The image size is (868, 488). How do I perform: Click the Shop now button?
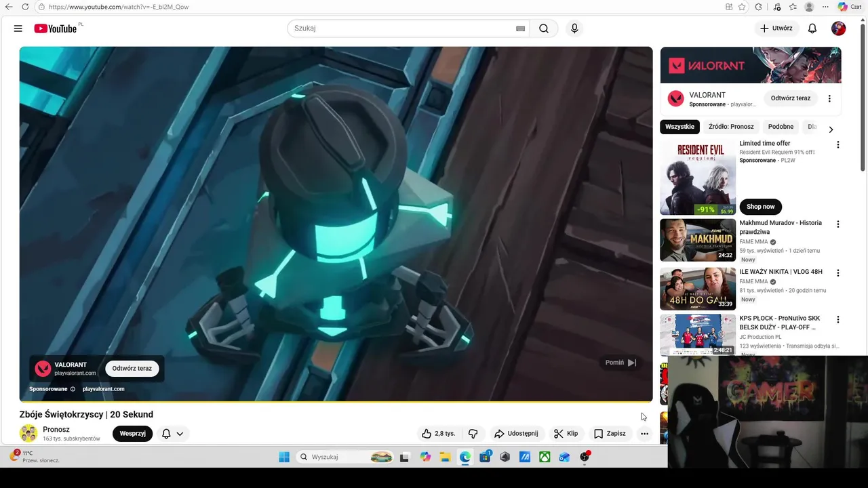click(760, 207)
